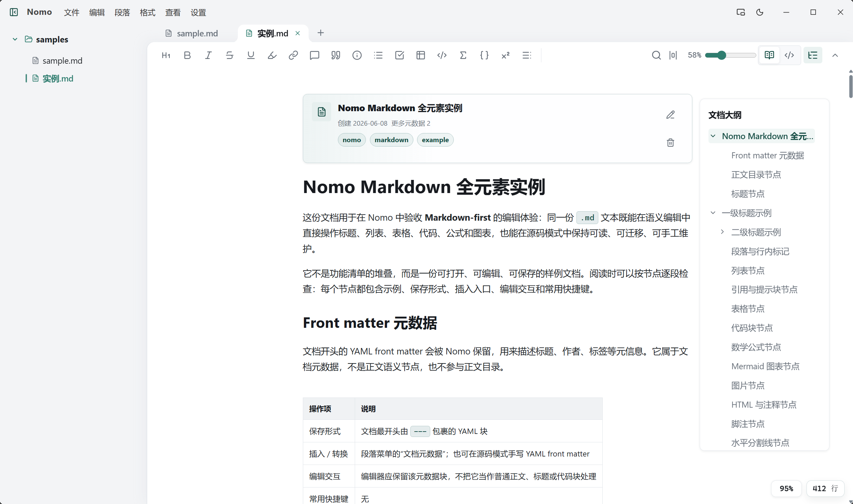Insert a blockquote
853x504 pixels.
pos(336,55)
